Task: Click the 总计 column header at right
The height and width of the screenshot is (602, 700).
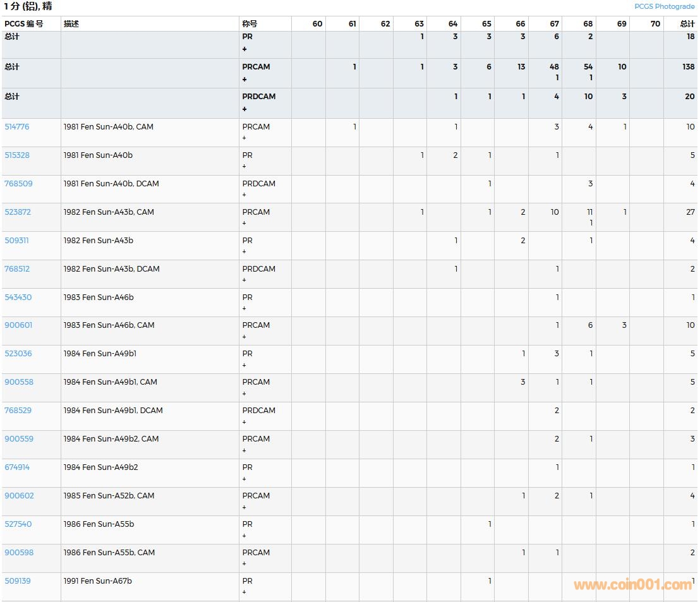Action: coord(687,24)
